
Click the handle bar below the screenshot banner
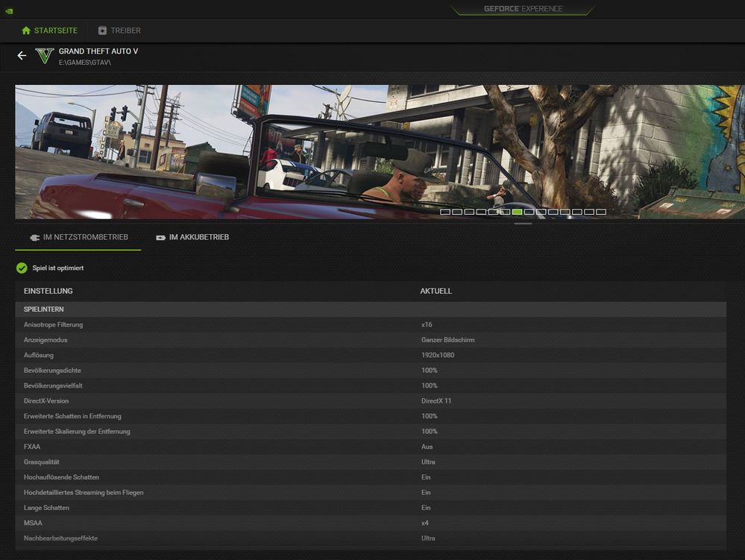(x=523, y=223)
